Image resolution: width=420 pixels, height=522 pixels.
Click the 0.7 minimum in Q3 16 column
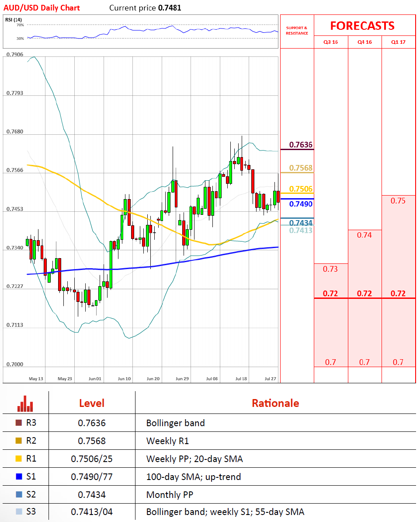(x=330, y=362)
